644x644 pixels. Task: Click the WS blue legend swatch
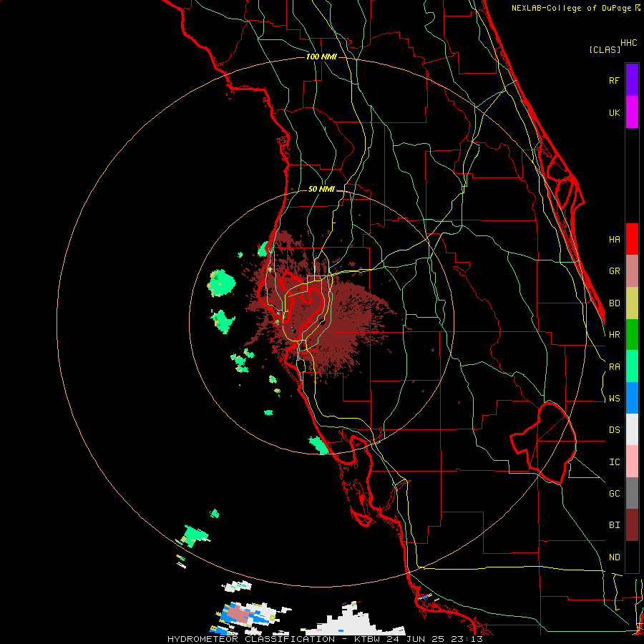click(632, 398)
